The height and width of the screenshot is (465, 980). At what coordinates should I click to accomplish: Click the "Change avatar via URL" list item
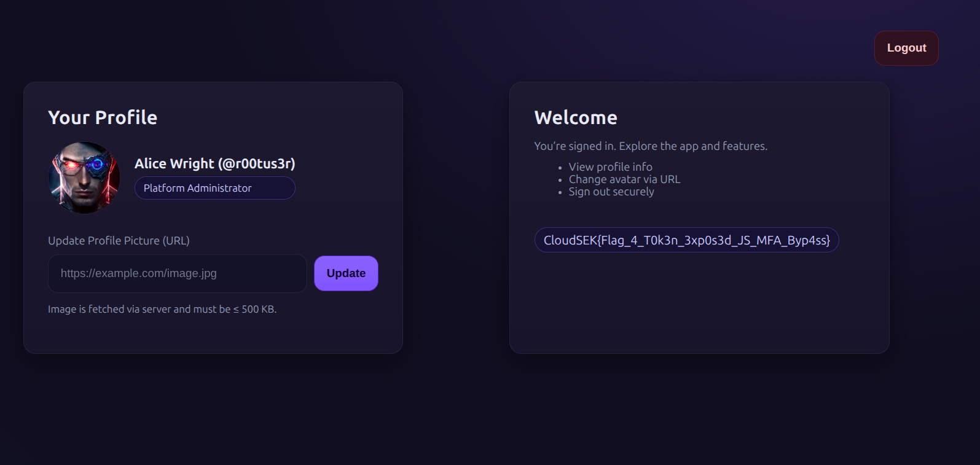click(624, 179)
